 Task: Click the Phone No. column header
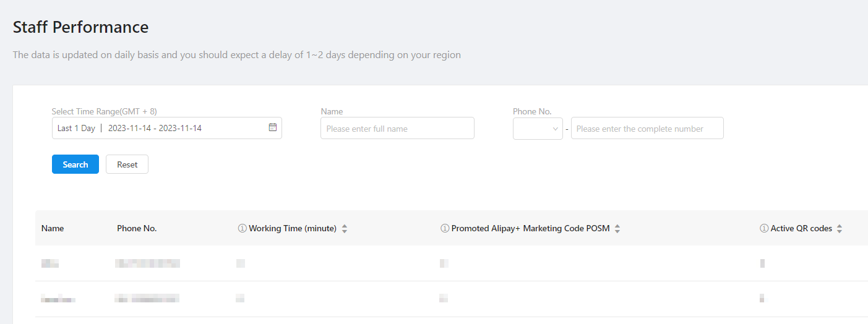coord(137,229)
